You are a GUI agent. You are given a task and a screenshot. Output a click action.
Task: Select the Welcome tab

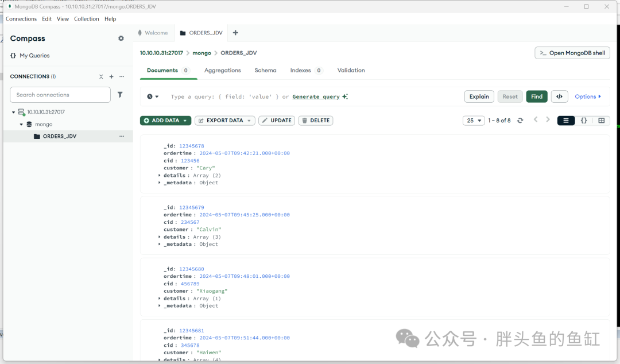coord(153,33)
